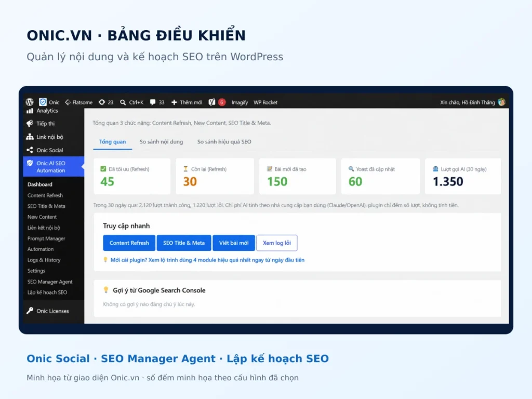Click the Onic shield icon in admin bar
This screenshot has width=532, height=399.
(43, 102)
